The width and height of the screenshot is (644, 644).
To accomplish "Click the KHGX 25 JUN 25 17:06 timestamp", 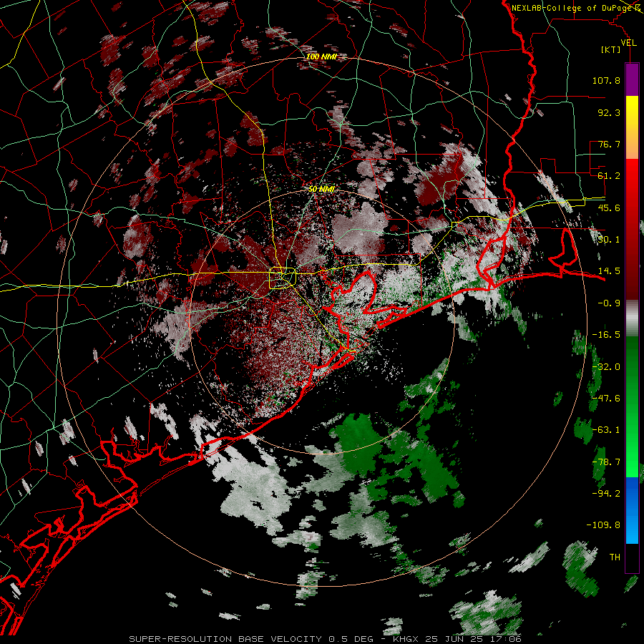I will (x=457, y=639).
